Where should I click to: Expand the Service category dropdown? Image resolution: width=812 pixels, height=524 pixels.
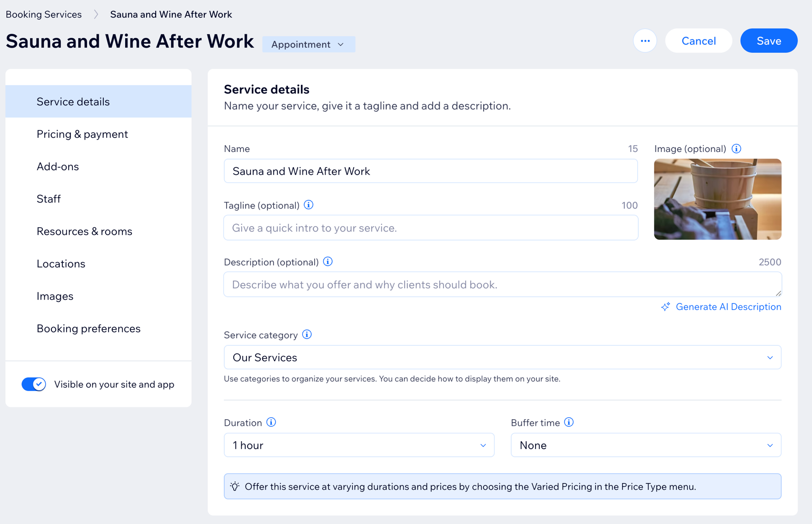[502, 357]
